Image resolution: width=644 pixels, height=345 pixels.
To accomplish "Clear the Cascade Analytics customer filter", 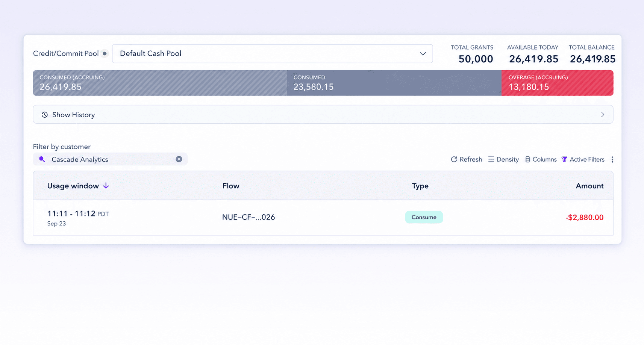I will pos(179,159).
